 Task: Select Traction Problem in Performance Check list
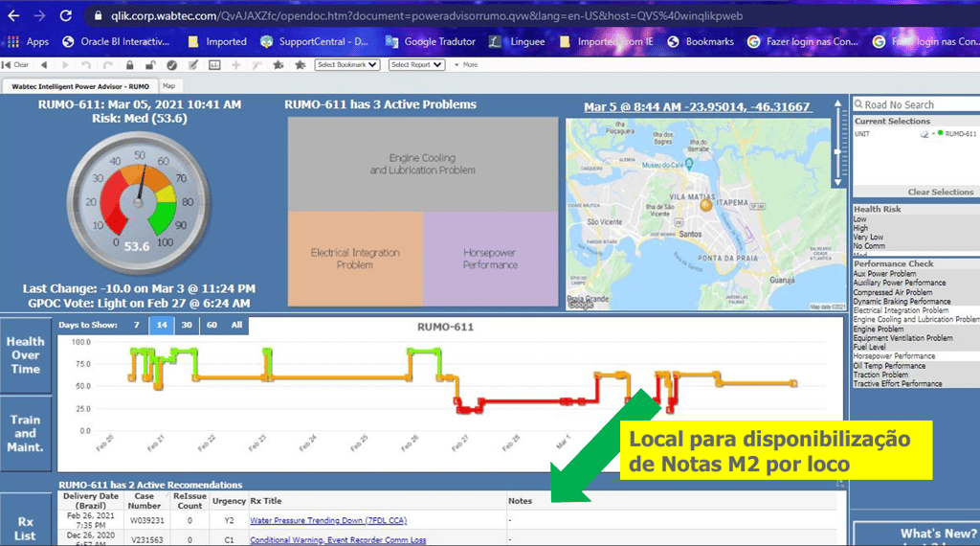pyautogui.click(x=880, y=375)
